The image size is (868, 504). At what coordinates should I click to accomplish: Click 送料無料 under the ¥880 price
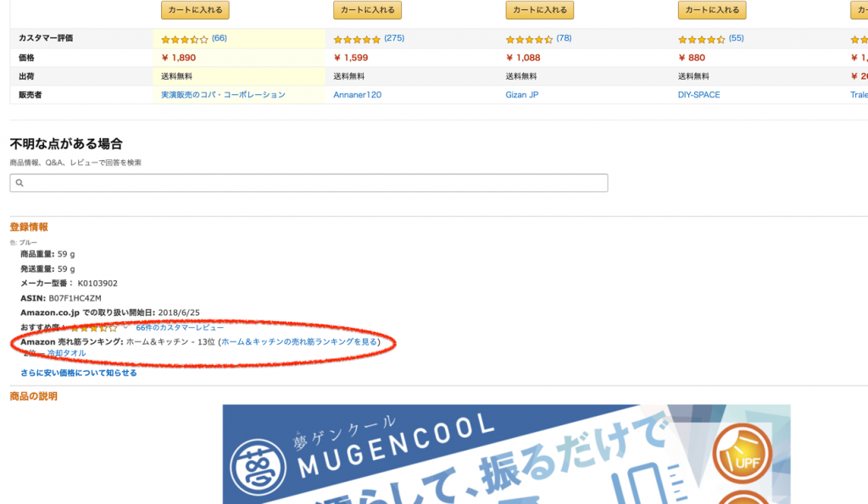(693, 76)
